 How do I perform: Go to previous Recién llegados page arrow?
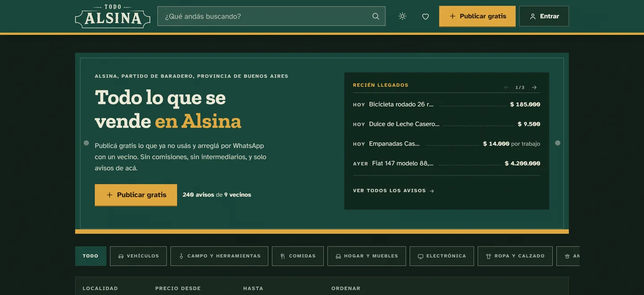coord(506,87)
